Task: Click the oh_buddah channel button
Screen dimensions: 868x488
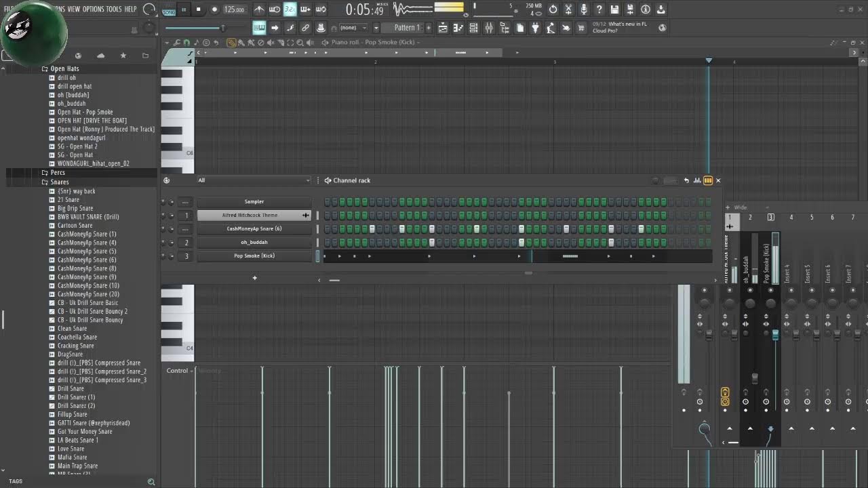Action: tap(254, 242)
